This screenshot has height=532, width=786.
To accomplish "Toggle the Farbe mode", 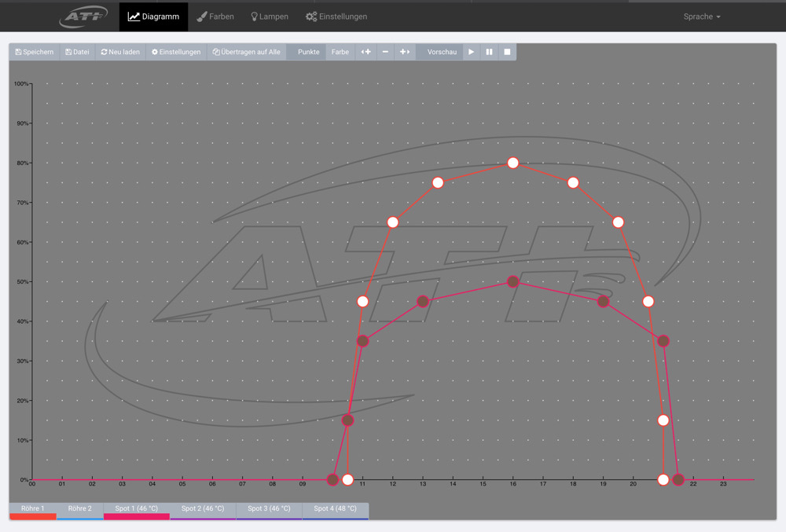I will point(340,52).
